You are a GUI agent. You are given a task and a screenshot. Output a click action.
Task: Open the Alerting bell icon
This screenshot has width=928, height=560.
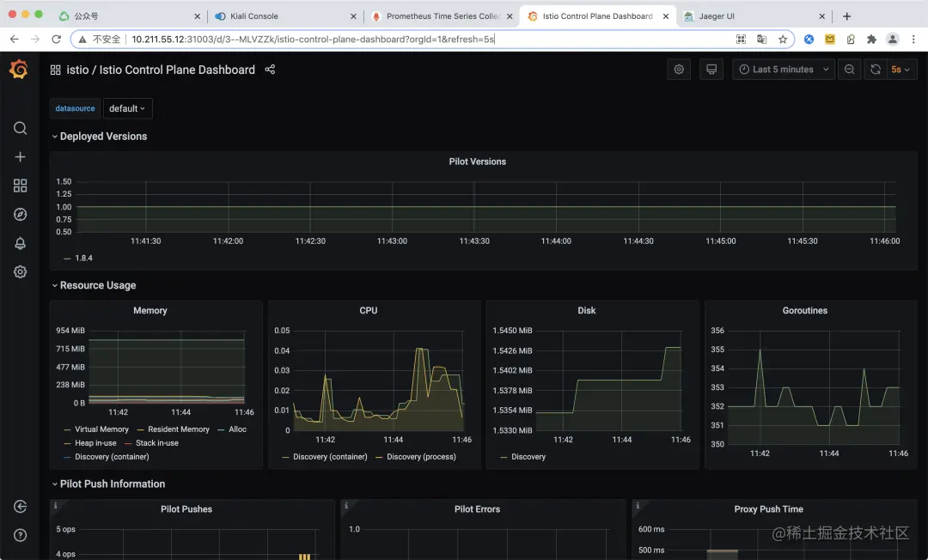(20, 243)
